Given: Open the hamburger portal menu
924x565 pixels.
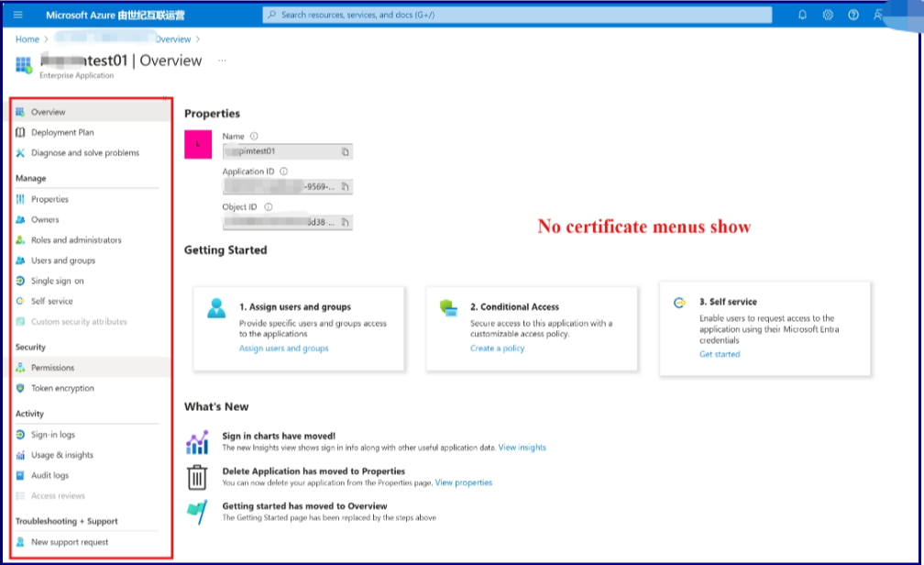Looking at the screenshot, I should [x=18, y=15].
